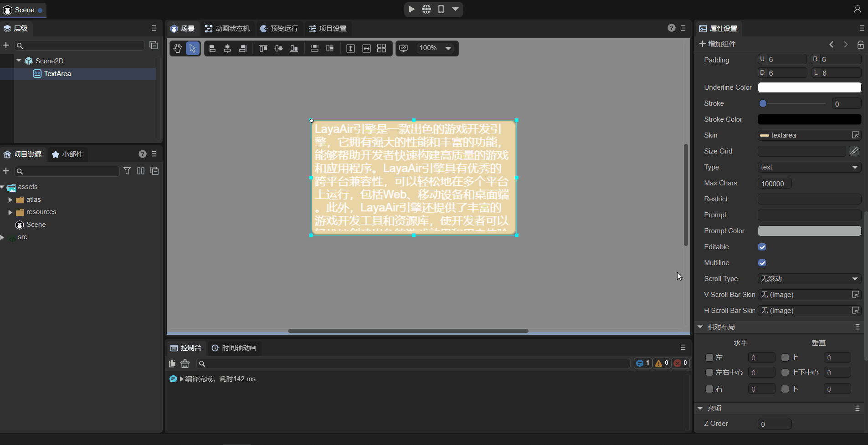Open the Type dropdown
The width and height of the screenshot is (868, 445).
point(809,167)
